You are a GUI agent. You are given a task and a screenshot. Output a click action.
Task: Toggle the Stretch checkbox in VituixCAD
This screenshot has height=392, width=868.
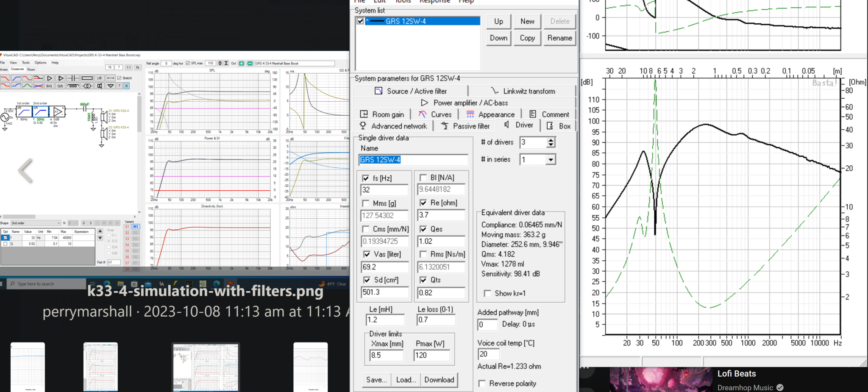click(x=119, y=78)
